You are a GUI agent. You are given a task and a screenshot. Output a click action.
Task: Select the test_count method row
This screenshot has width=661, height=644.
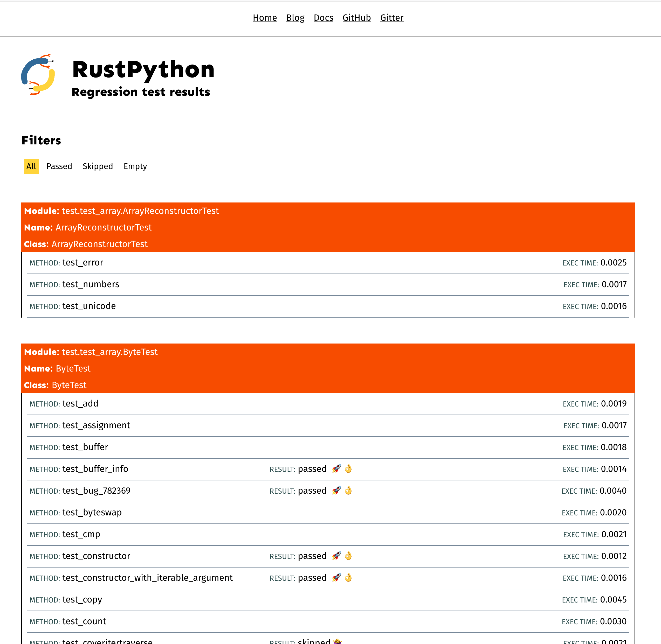[328, 621]
